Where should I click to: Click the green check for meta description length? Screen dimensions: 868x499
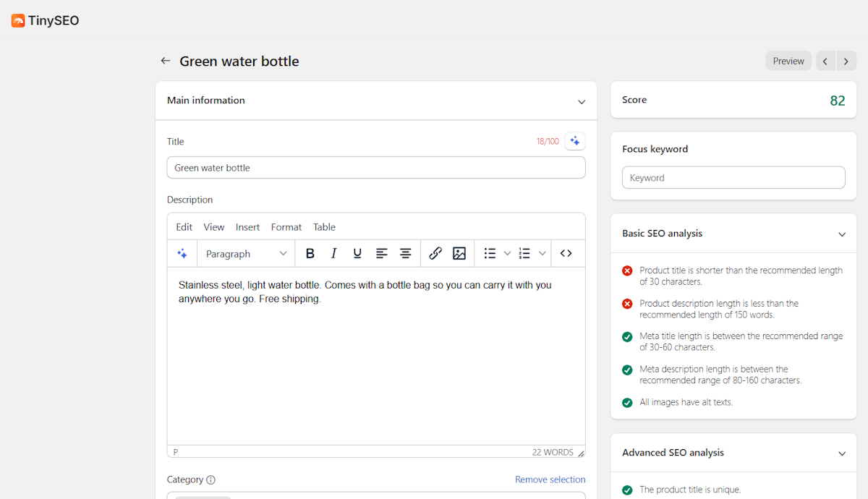click(x=627, y=370)
